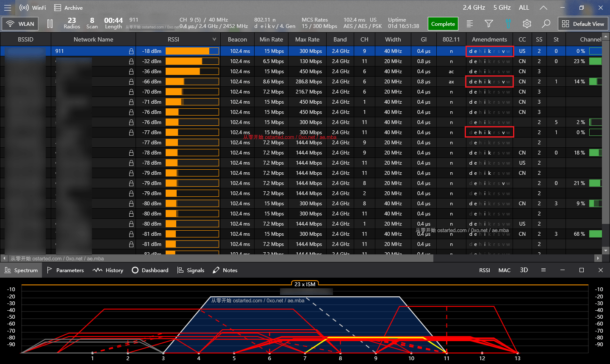Viewport: 610px width, 364px height.
Task: Click the lock icon in the -36 dBm row
Action: click(x=131, y=72)
